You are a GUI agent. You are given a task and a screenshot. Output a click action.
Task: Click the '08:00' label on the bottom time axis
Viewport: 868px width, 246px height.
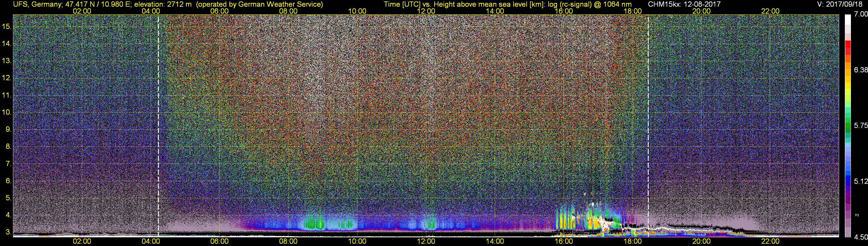tap(288, 241)
